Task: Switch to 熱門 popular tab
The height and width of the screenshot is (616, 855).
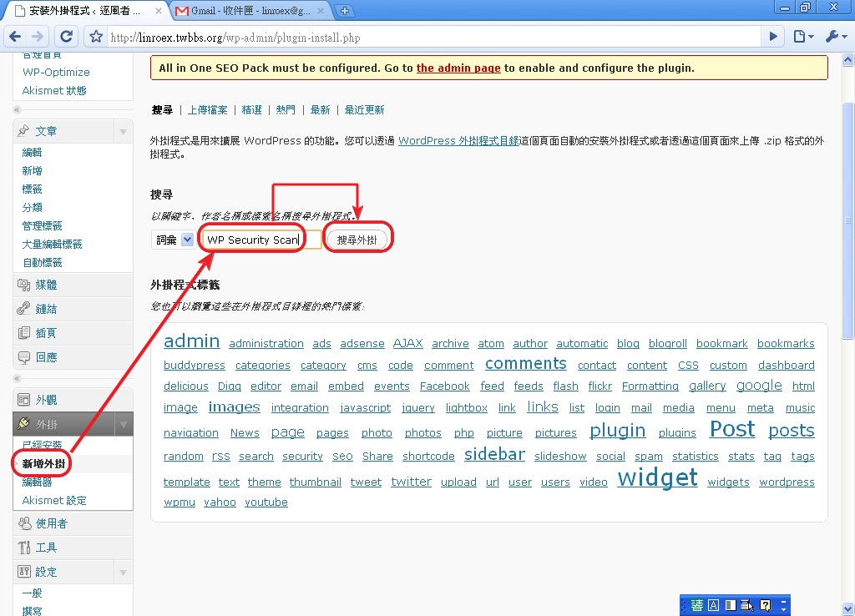Action: (286, 109)
